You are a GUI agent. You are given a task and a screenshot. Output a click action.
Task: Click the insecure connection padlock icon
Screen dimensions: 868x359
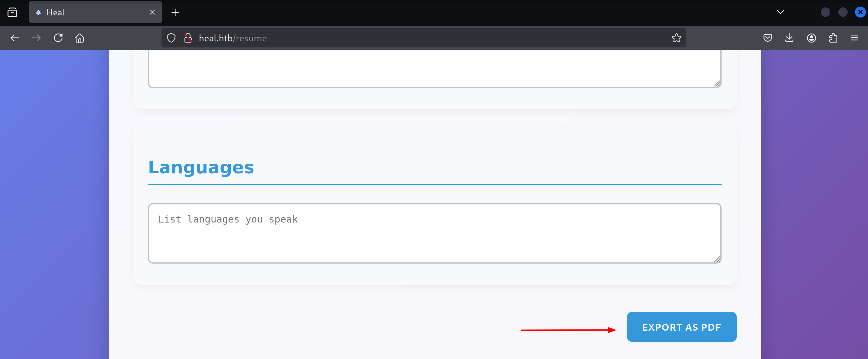click(x=188, y=38)
